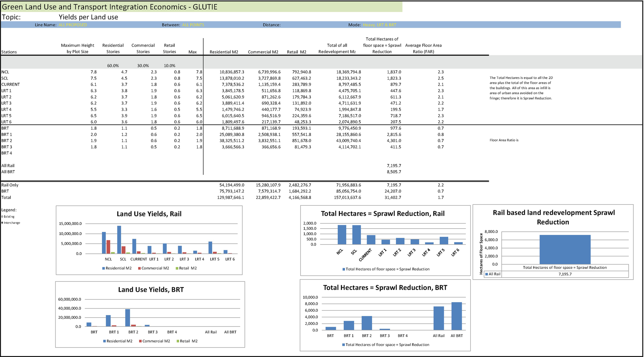Click the SCL blue residential bar in Rail yields chart
This screenshot has height=357, width=644.
pos(119,240)
